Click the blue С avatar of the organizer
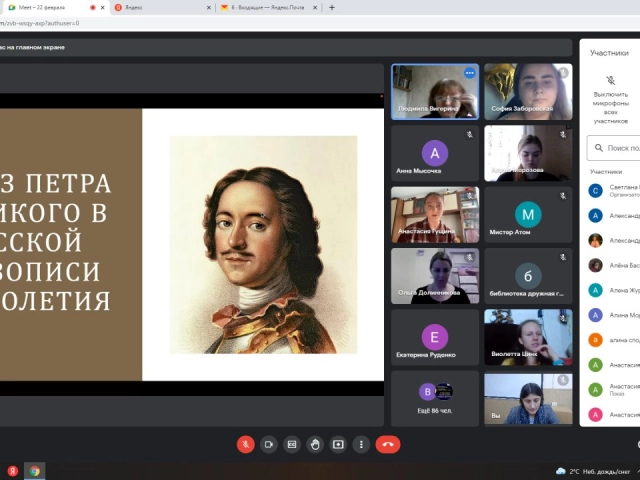 coord(595,191)
